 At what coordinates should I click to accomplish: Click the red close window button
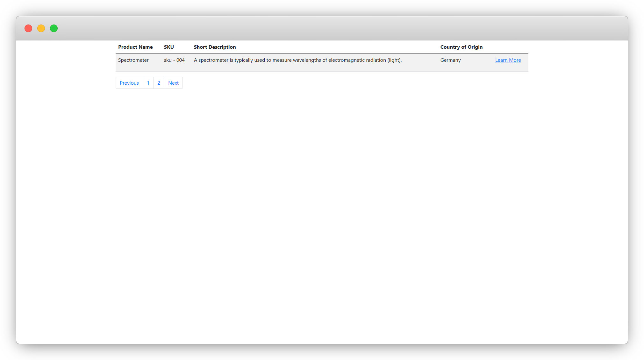28,28
